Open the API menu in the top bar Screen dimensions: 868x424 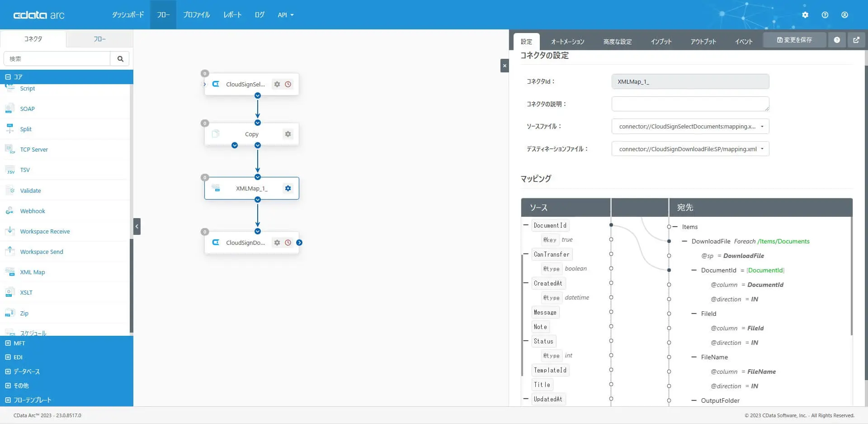(286, 15)
